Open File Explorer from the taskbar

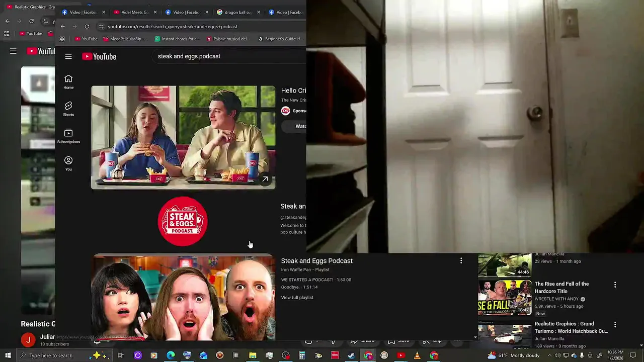coord(253,355)
